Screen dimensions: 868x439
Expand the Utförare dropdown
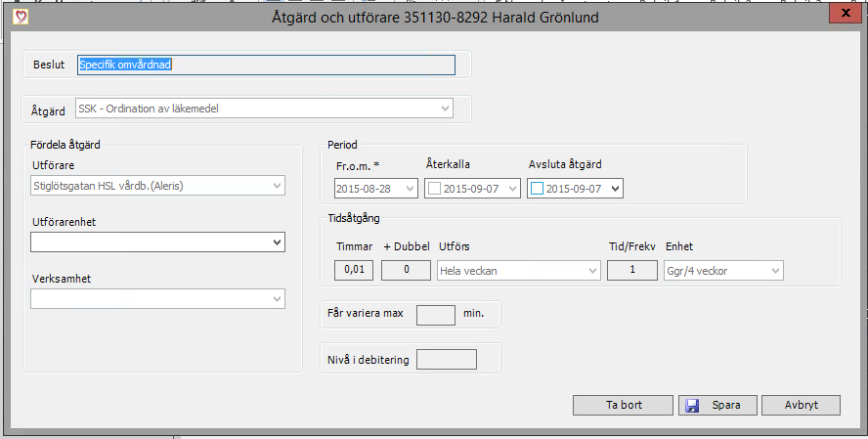pyautogui.click(x=278, y=186)
